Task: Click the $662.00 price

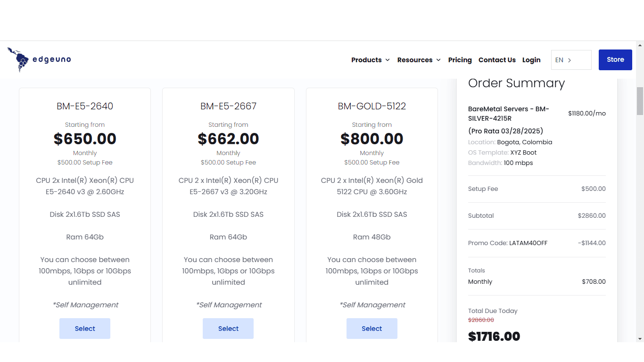Action: (x=228, y=139)
